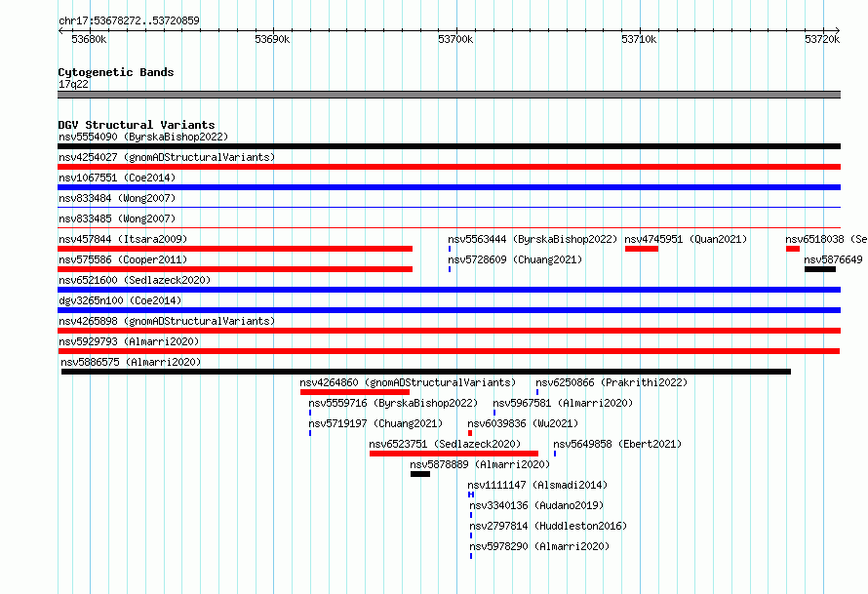
Task: Select nsv833485 (Wong2007) label
Action: [x=117, y=218]
